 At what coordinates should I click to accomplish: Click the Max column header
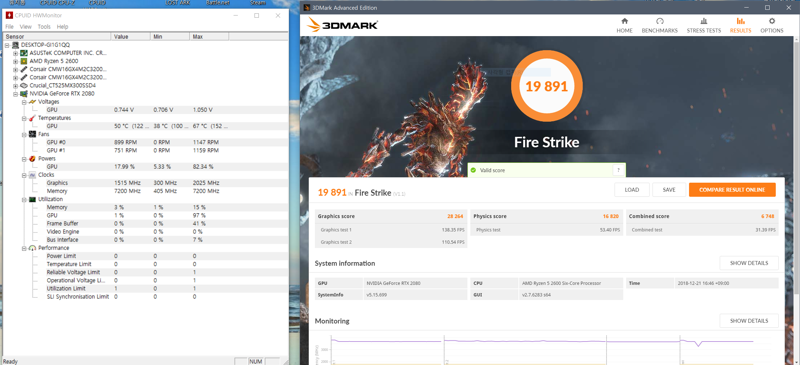pyautogui.click(x=209, y=37)
